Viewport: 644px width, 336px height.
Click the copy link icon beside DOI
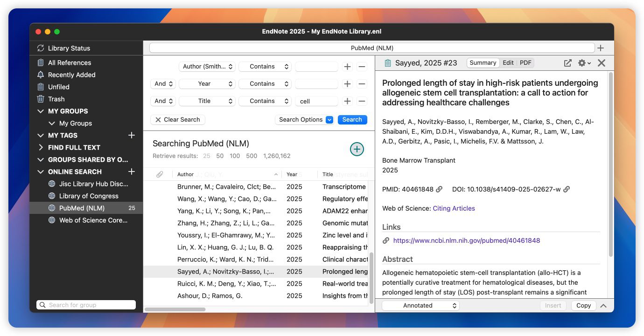click(567, 189)
